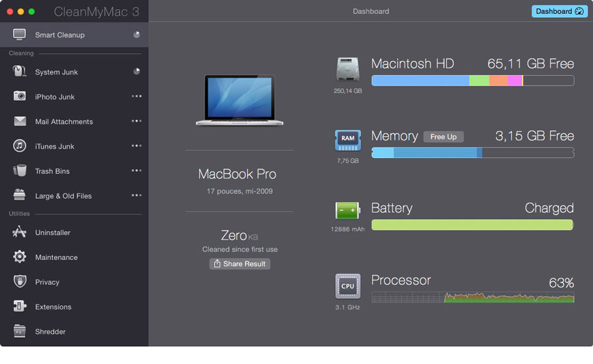Select the Privacy utility
Image resolution: width=593 pixels, height=364 pixels.
pos(74,282)
